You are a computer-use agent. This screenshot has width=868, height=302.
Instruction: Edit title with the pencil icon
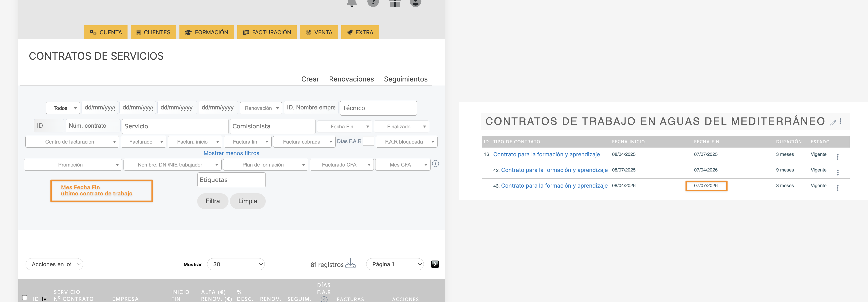[833, 122]
